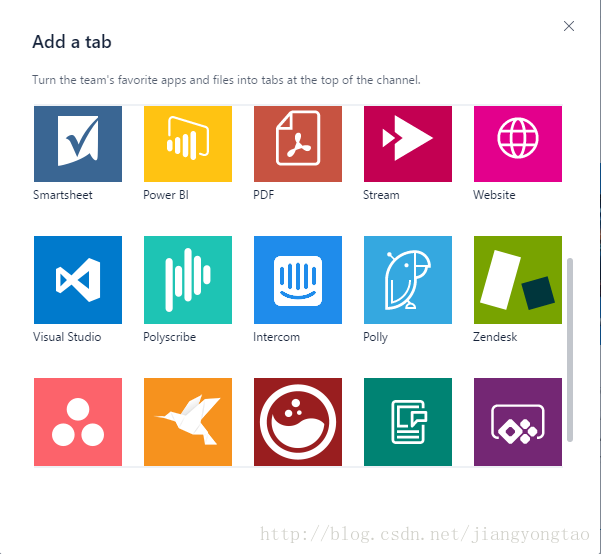Choose the Intercom app icon
Image resolution: width=601 pixels, height=554 pixels.
(298, 280)
